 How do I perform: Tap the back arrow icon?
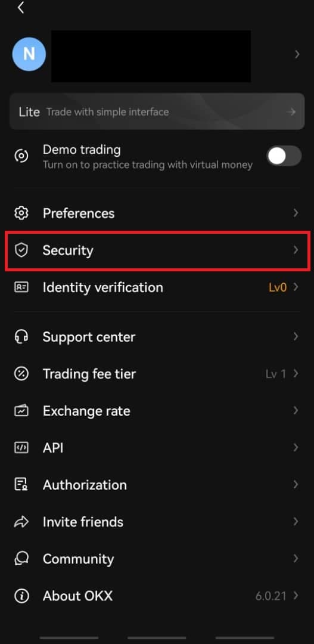(x=21, y=7)
